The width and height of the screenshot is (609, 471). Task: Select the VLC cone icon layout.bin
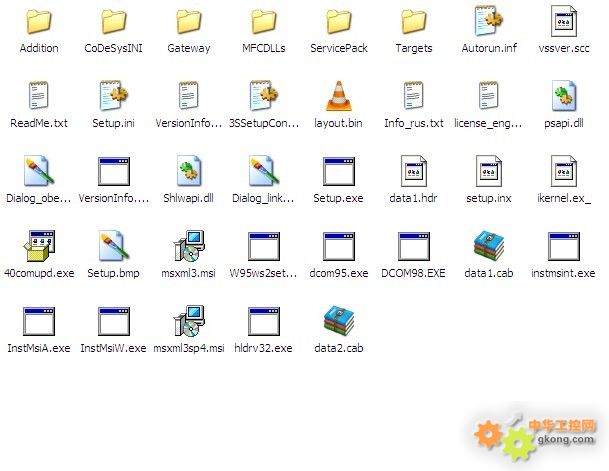pos(339,96)
